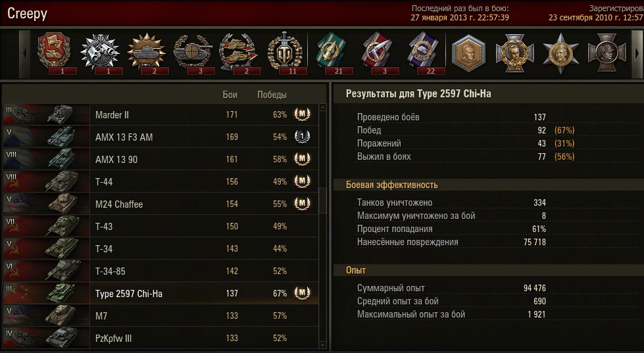The height and width of the screenshot is (353, 644).
Task: Sort tank list by Победы column
Action: pyautogui.click(x=272, y=95)
